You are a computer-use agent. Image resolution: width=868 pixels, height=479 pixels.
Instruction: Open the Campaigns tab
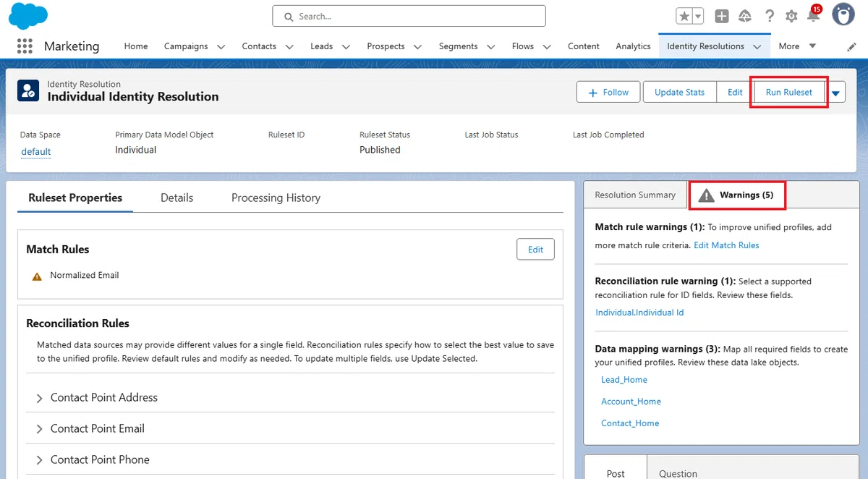click(x=186, y=46)
